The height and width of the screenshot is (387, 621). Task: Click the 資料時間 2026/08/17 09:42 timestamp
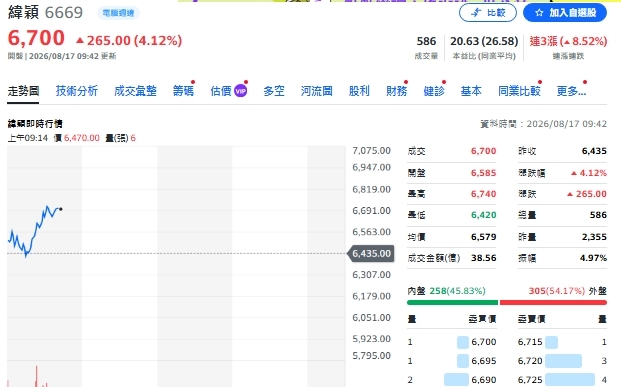point(543,124)
